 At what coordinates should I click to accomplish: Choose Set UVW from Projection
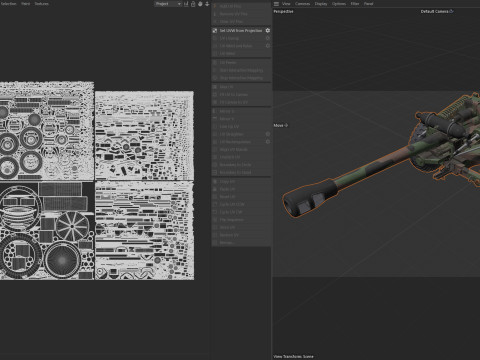(x=241, y=31)
